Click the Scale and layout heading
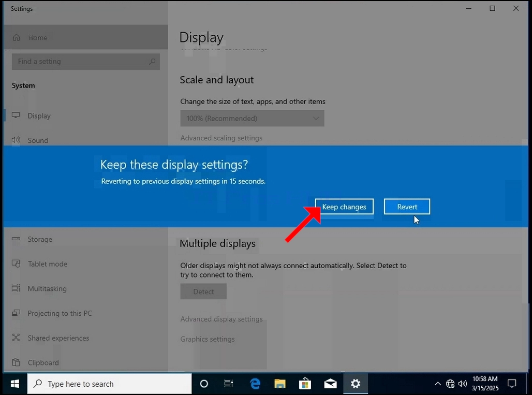 point(216,80)
